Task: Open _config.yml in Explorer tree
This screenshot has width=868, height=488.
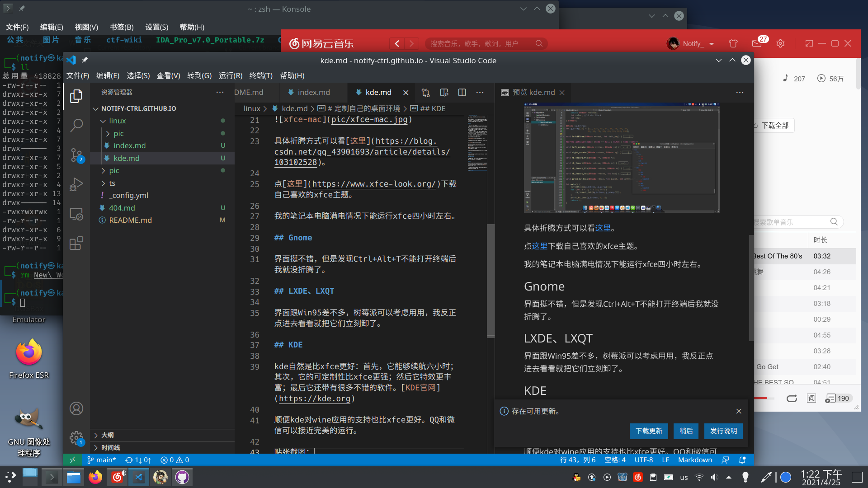Action: coord(162,195)
